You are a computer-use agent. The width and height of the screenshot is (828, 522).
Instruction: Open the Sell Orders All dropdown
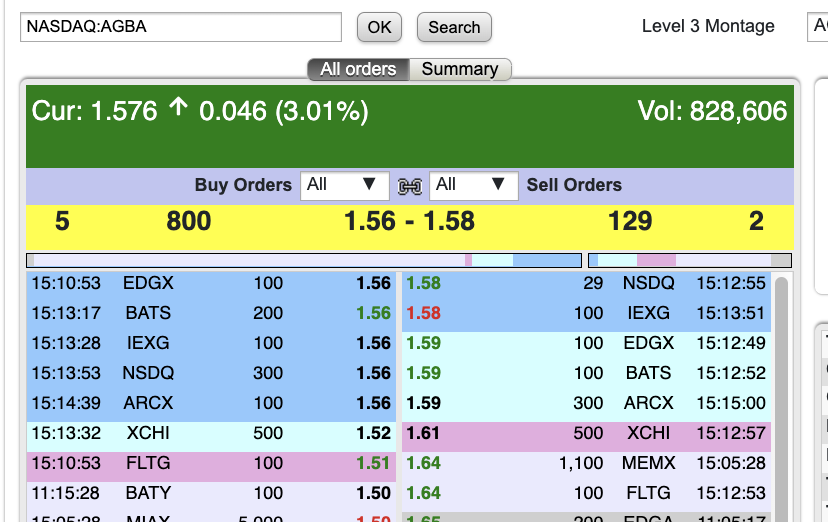(x=474, y=186)
